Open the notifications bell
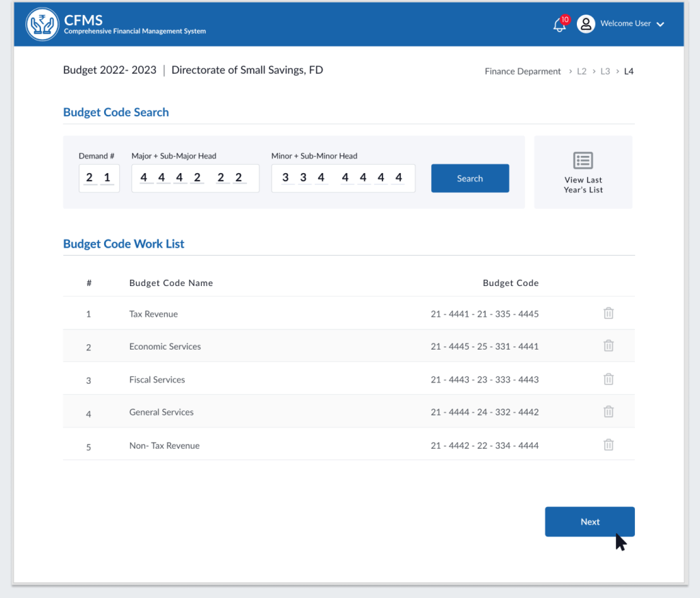The width and height of the screenshot is (700, 598). (x=560, y=25)
